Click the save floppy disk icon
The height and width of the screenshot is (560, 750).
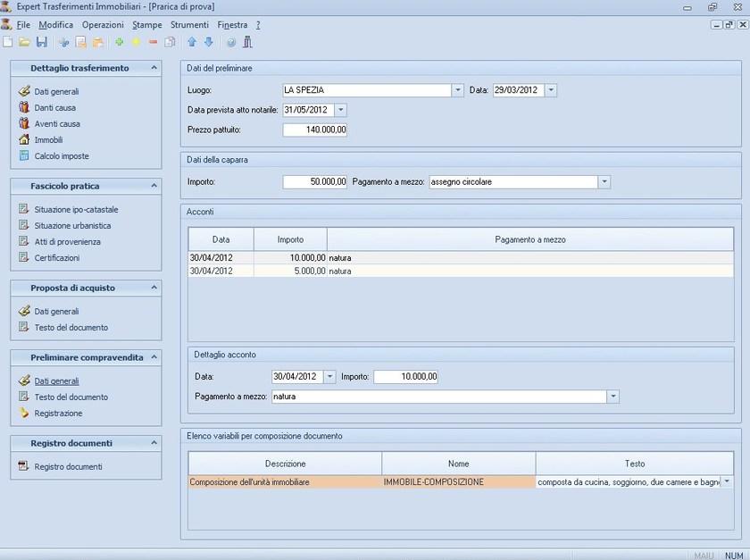(41, 42)
